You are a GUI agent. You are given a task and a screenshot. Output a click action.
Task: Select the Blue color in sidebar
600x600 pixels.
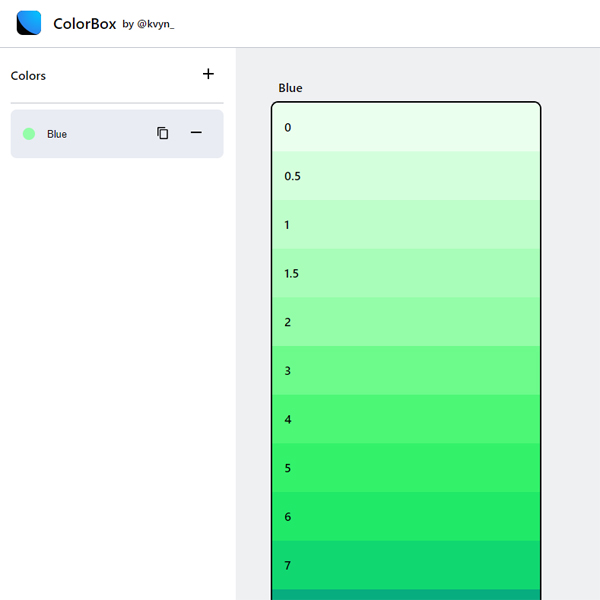pos(117,134)
